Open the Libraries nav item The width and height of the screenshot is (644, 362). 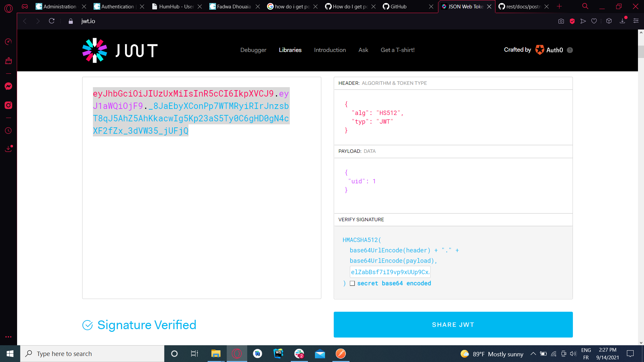(290, 50)
